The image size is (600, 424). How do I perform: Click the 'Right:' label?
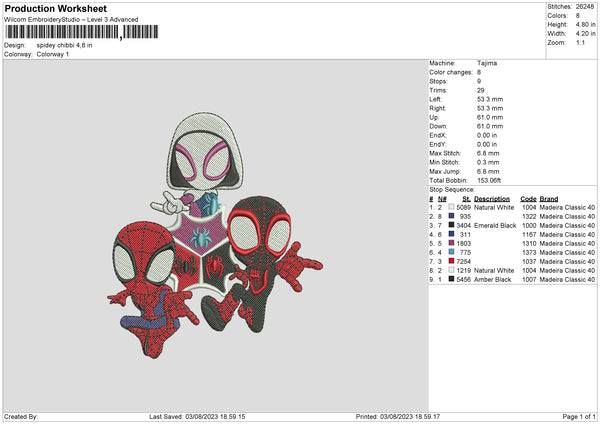coord(437,108)
